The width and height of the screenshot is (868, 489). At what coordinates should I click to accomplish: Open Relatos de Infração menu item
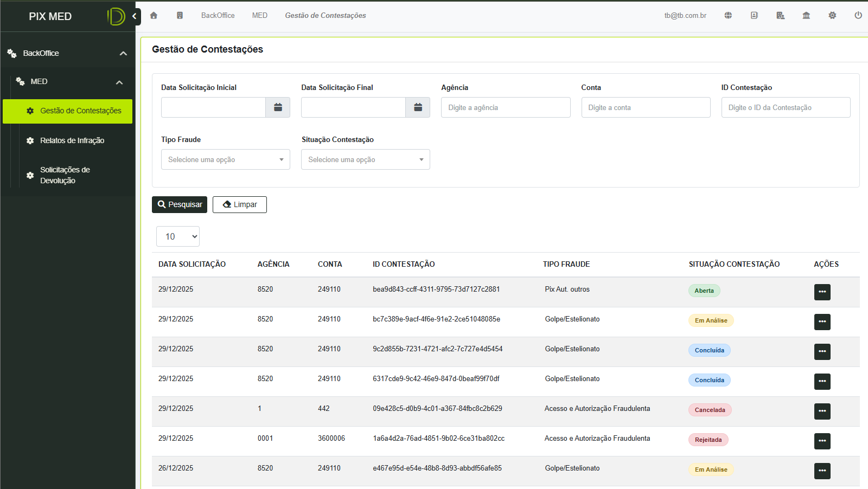pyautogui.click(x=72, y=140)
